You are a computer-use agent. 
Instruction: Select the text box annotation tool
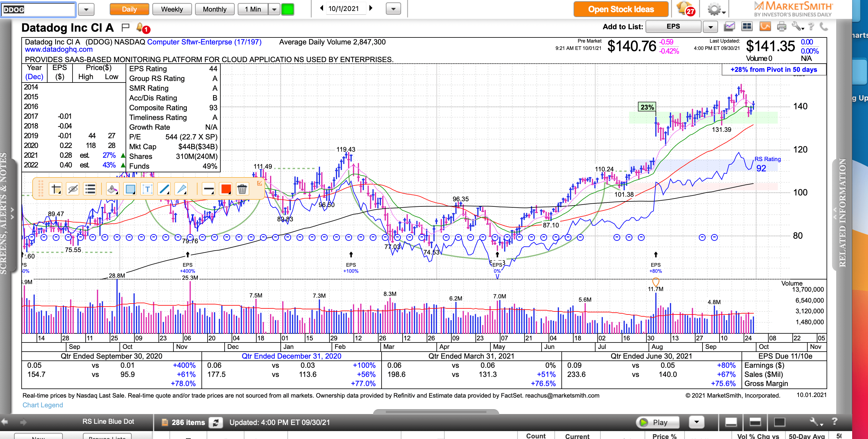click(147, 189)
